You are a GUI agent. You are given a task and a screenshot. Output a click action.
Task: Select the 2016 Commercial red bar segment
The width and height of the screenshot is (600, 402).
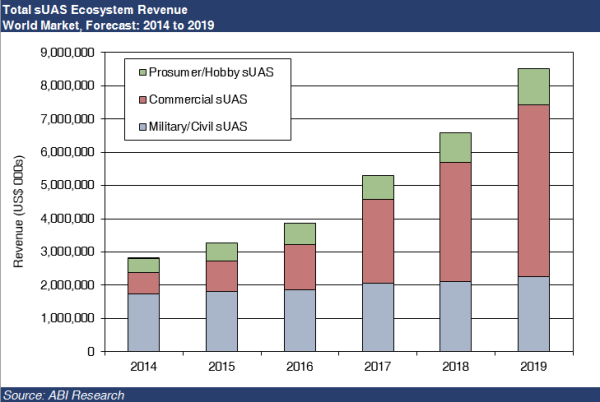click(300, 267)
